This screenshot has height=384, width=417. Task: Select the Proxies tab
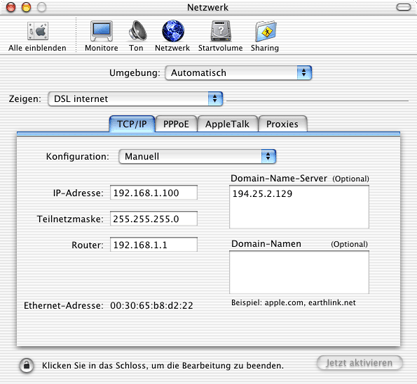point(282,124)
